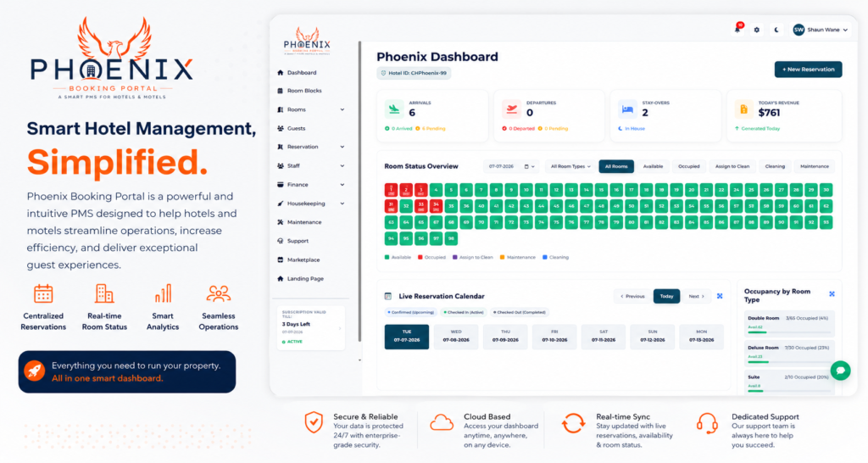868x463 pixels.
Task: Click the Housekeeping broom icon
Action: (280, 204)
